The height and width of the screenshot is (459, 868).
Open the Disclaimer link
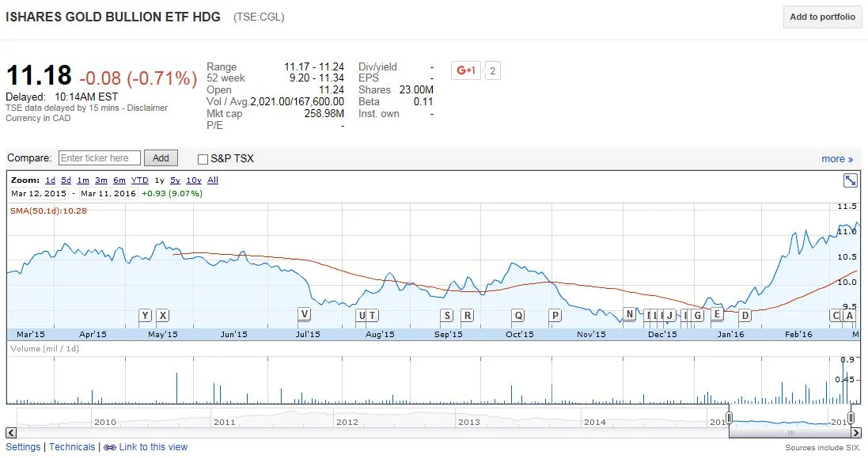click(147, 108)
